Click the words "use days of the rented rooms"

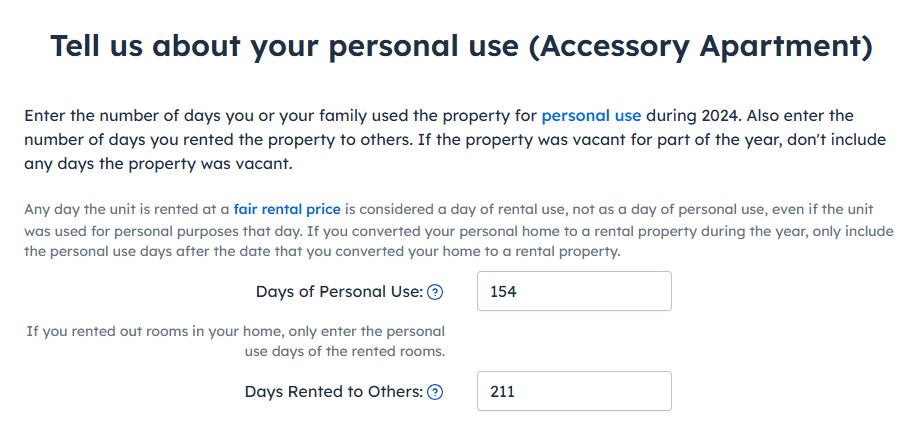click(x=345, y=351)
